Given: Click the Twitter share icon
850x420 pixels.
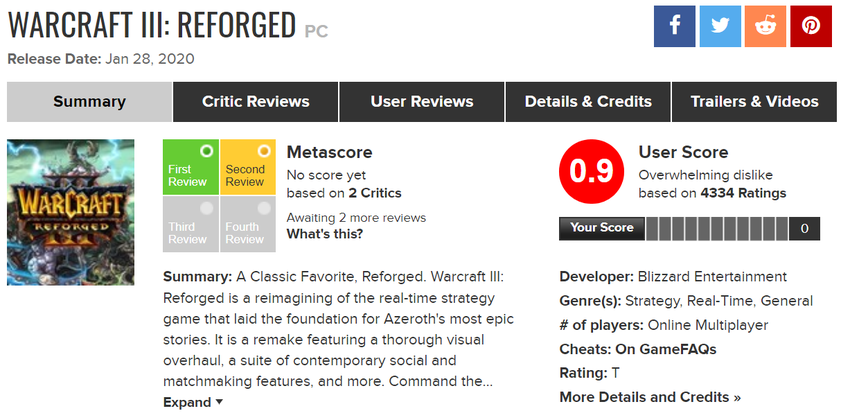Looking at the screenshot, I should point(719,27).
